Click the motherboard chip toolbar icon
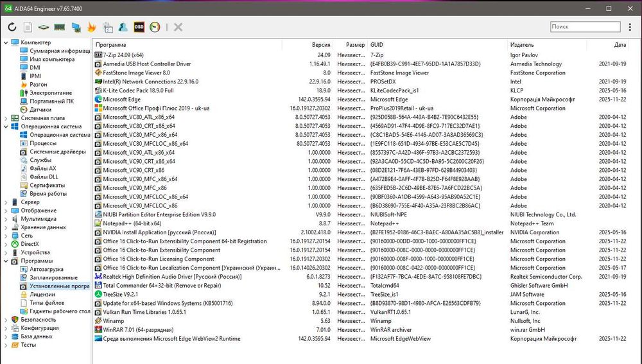The image size is (642, 364). tap(44, 28)
